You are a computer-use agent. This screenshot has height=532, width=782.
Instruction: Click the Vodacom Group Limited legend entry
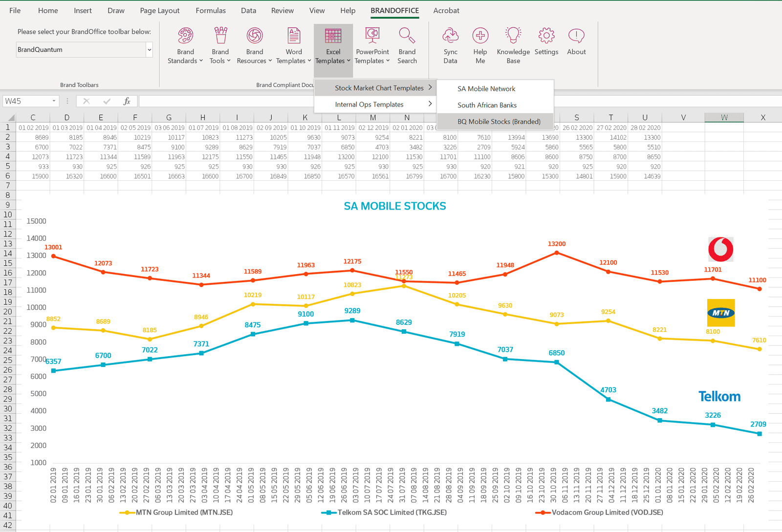(600, 512)
